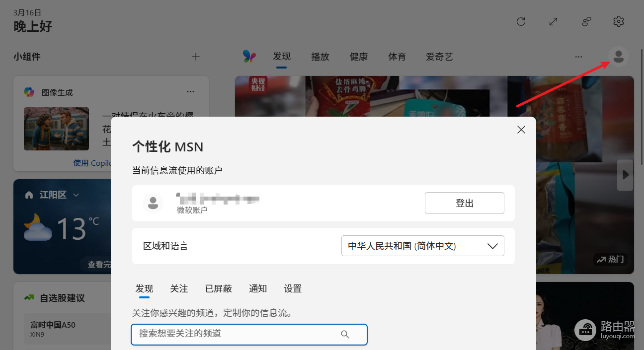Click the 微软账户 label

click(192, 210)
